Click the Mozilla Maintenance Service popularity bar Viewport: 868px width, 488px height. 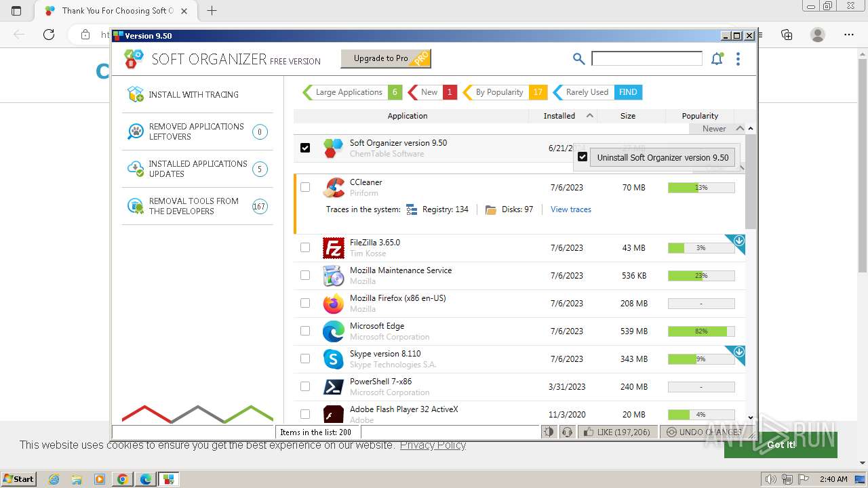pyautogui.click(x=701, y=276)
